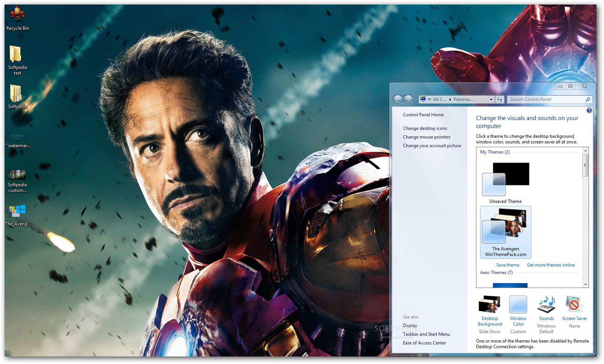This screenshot has height=364, width=604.
Task: Click the search magnifier icon
Action: [588, 99]
